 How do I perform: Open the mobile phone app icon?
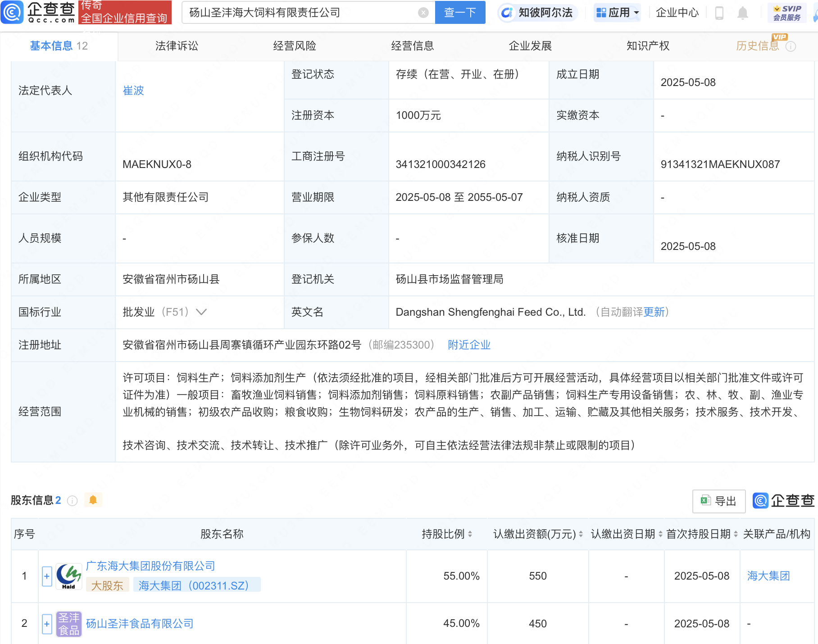[719, 13]
